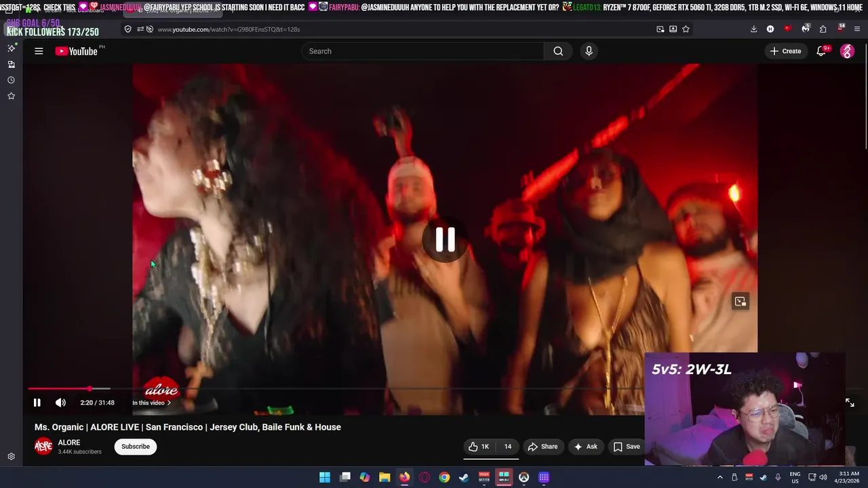Screen dimensions: 868x488
Task: Click the Create button
Action: [785, 51]
